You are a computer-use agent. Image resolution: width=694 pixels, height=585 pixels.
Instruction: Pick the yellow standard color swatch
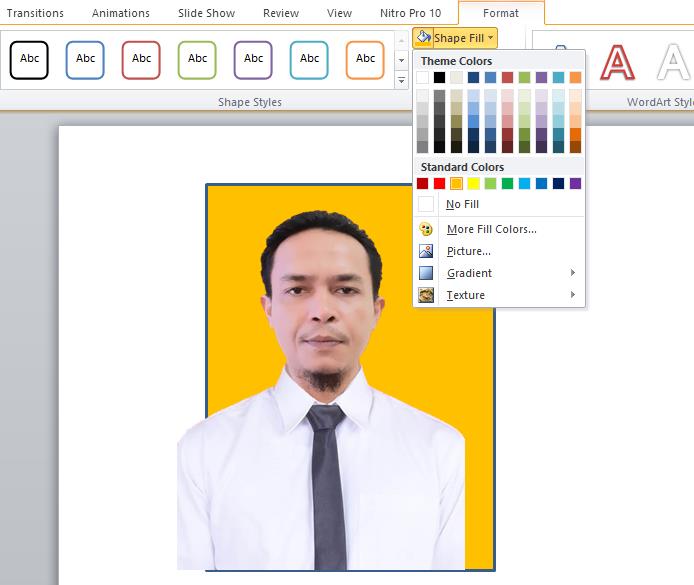[x=473, y=183]
